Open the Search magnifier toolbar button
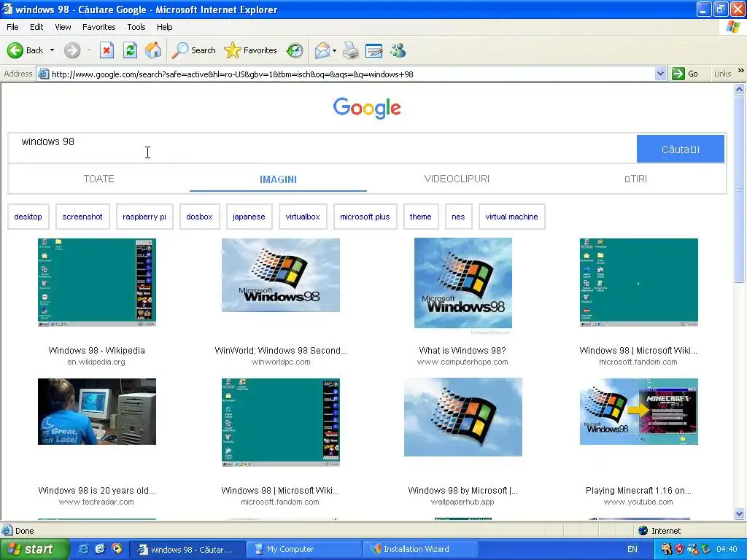 [x=193, y=50]
